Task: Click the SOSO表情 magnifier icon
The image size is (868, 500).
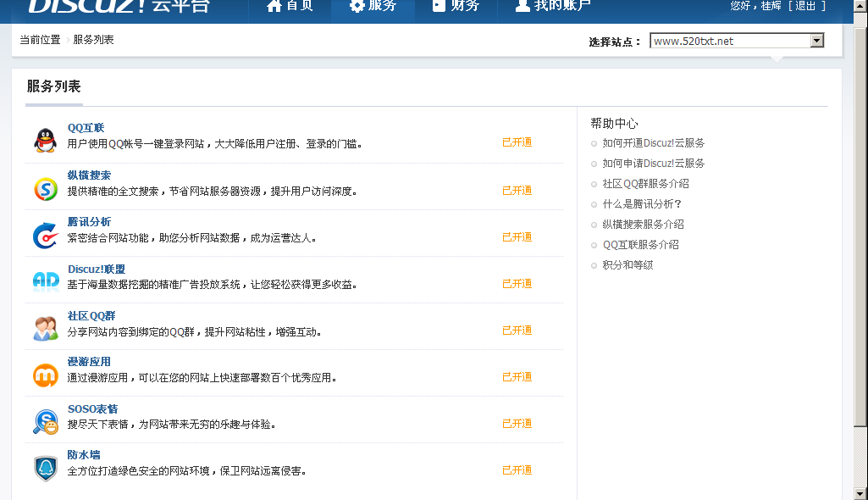Action: coord(46,422)
